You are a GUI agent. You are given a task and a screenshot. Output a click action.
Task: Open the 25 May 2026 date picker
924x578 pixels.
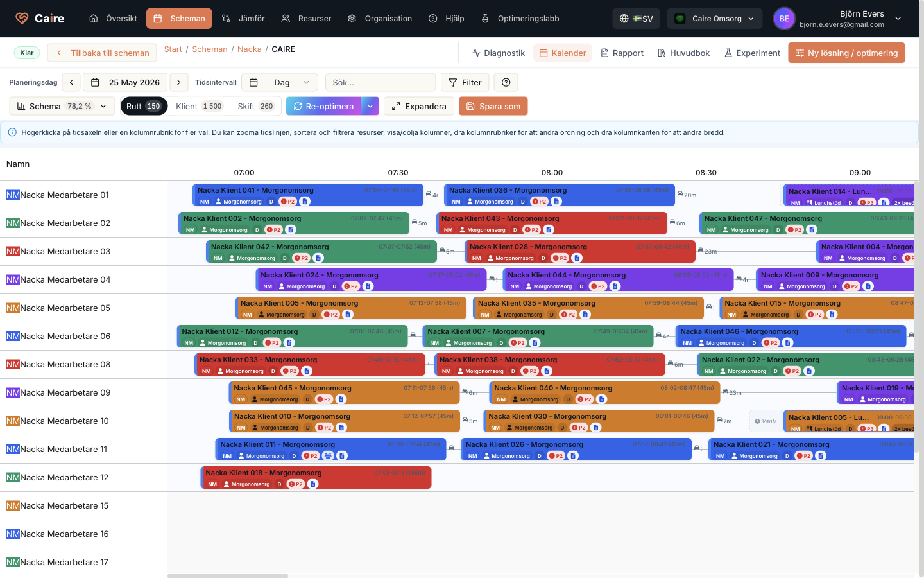125,82
